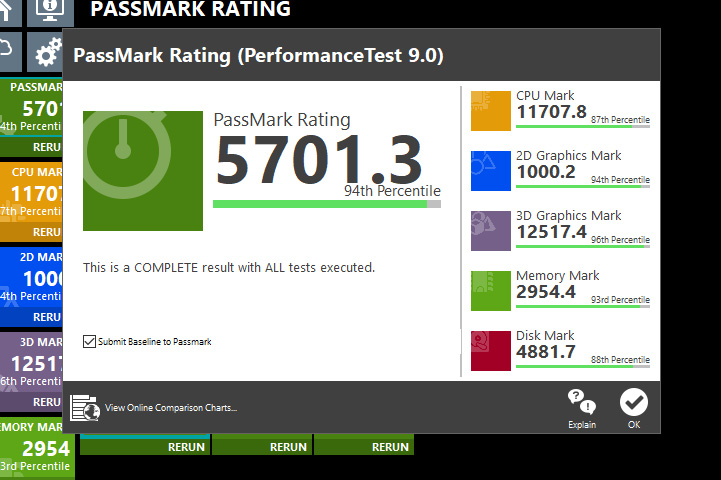Image resolution: width=721 pixels, height=480 pixels.
Task: Click the first RERUN button below dialog
Action: [x=145, y=446]
